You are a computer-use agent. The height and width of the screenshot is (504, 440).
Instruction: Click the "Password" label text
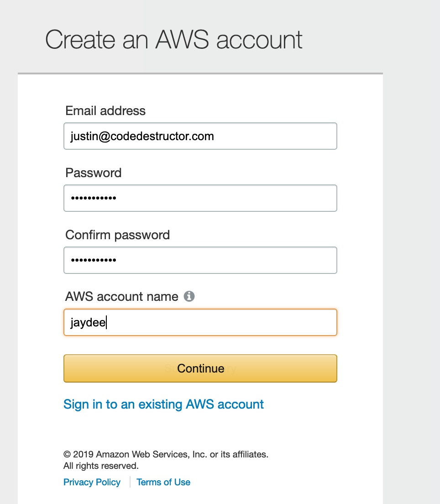tap(94, 173)
